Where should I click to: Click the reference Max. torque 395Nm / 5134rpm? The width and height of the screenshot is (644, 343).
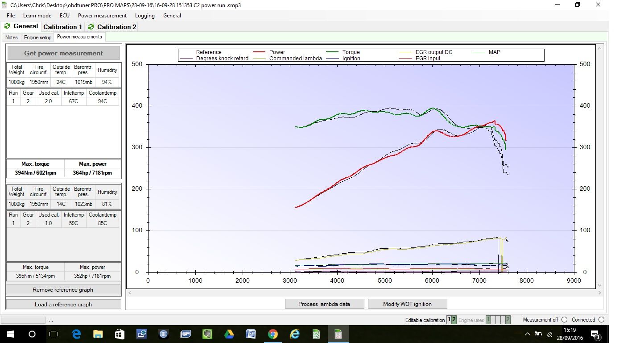coord(35,276)
